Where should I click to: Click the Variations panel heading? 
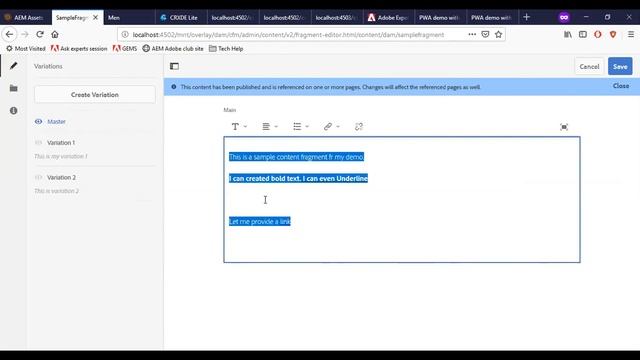point(48,66)
